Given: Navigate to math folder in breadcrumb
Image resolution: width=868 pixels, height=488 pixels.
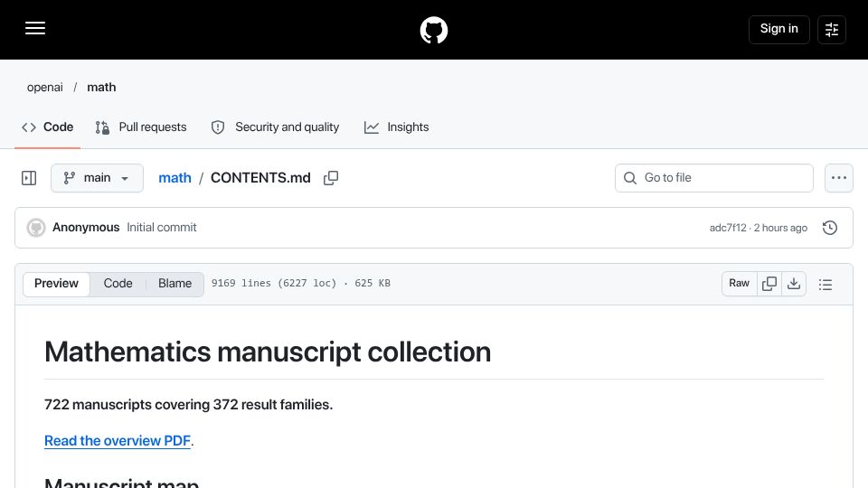Looking at the screenshot, I should (175, 178).
